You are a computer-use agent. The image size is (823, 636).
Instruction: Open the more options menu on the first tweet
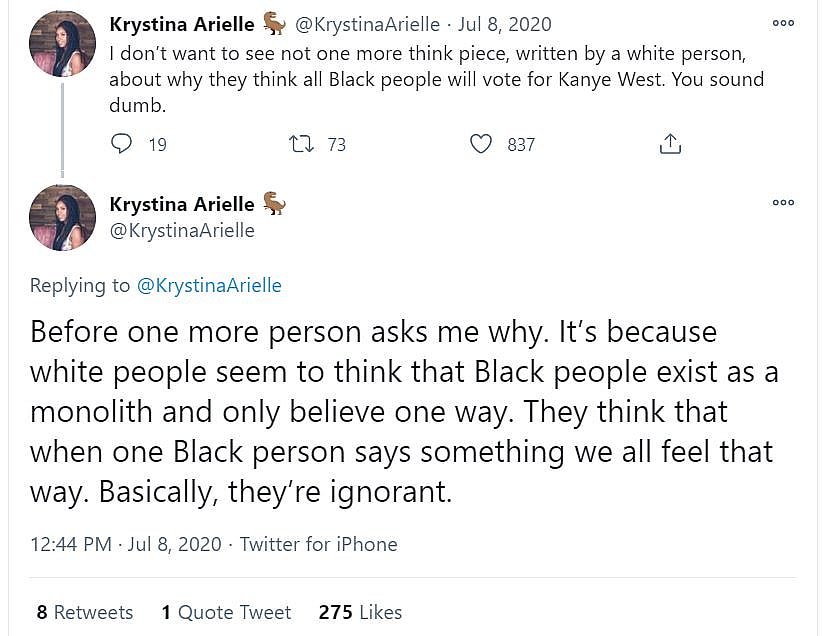[783, 23]
